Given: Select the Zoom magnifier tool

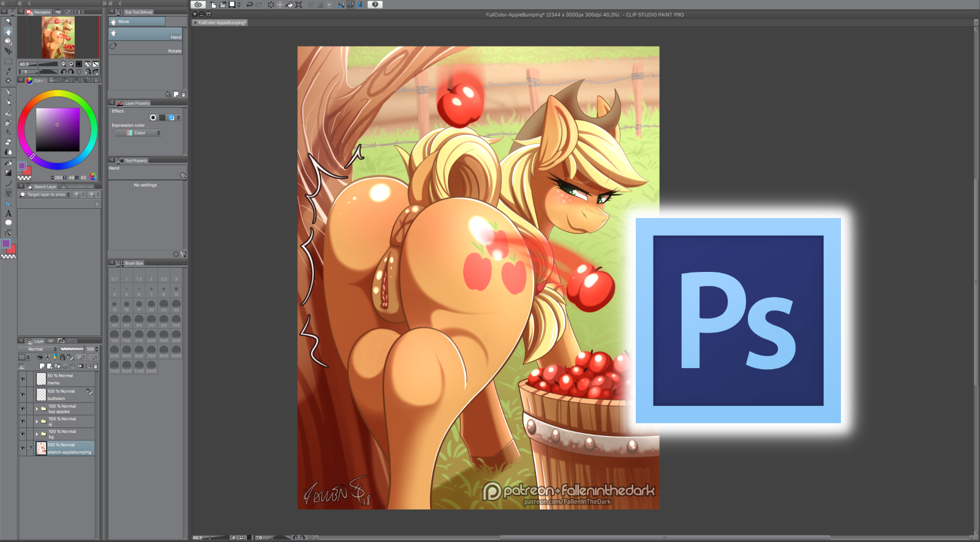Looking at the screenshot, I should (9, 21).
